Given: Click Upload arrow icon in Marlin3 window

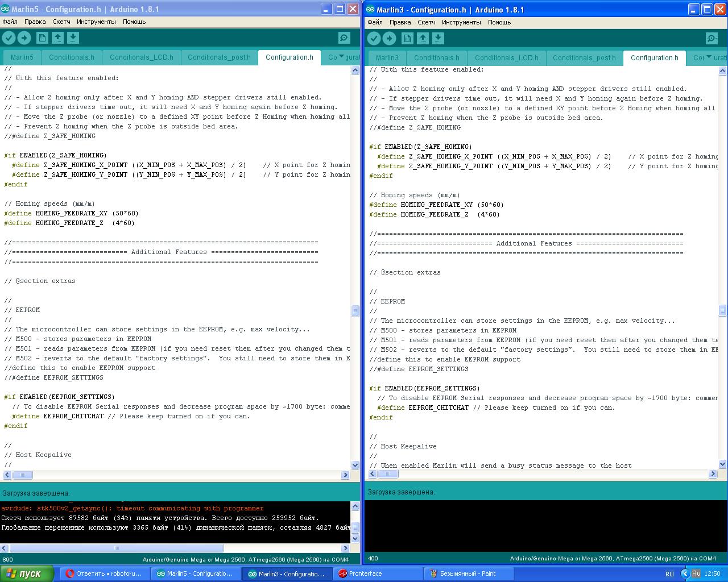Looking at the screenshot, I should pyautogui.click(x=389, y=39).
